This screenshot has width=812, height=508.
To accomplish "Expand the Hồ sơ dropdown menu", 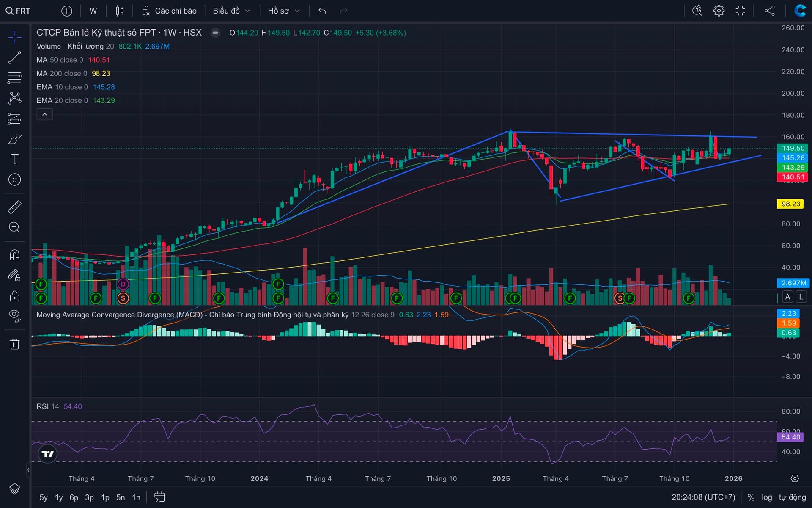I will 283,11.
